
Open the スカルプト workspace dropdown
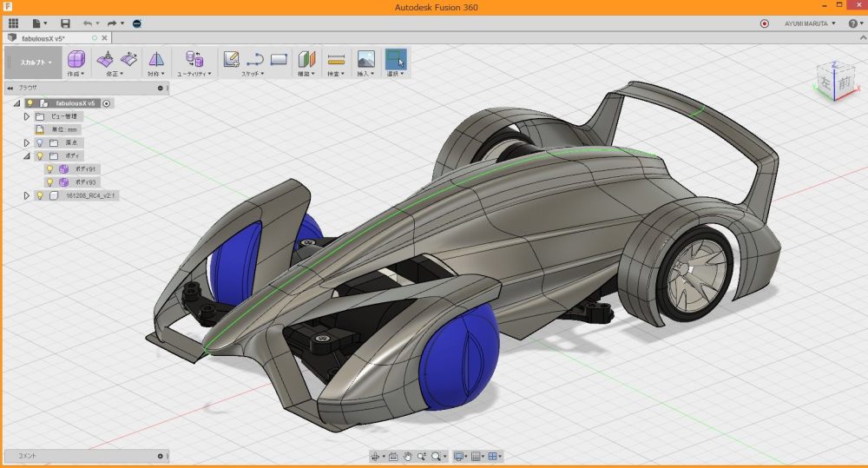36,63
